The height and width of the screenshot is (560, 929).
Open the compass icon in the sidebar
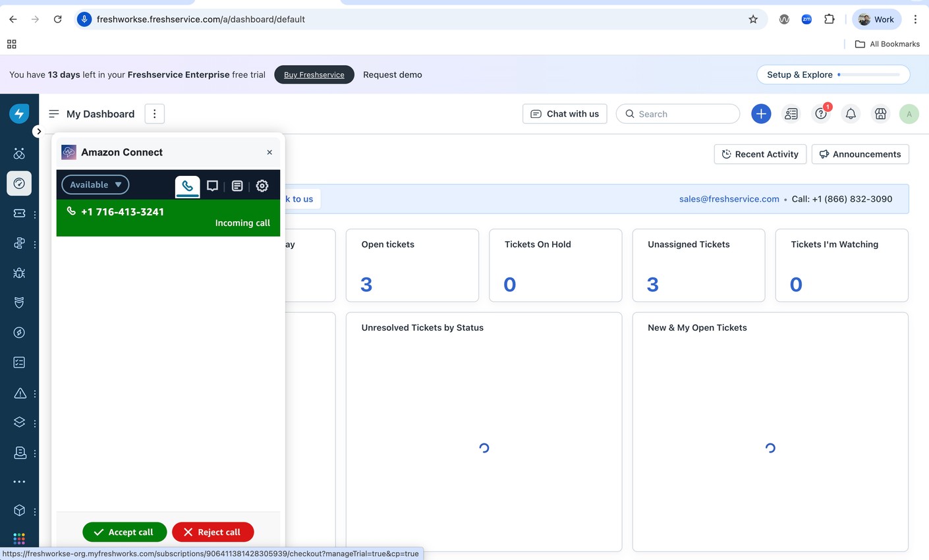(x=19, y=332)
